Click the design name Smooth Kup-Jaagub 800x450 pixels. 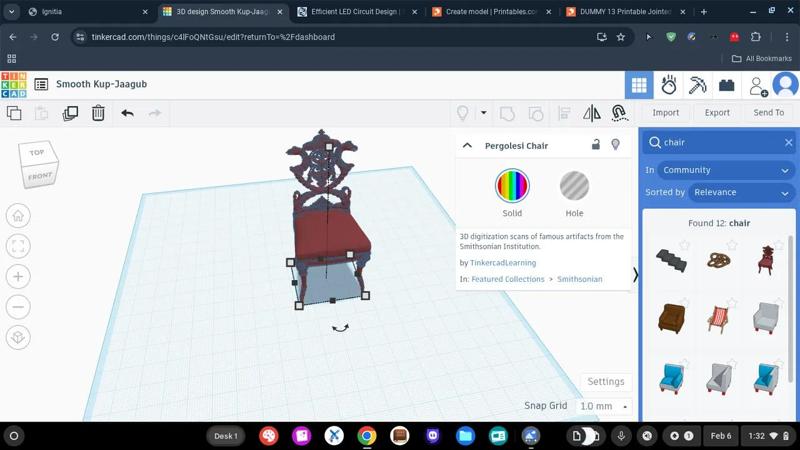point(101,84)
